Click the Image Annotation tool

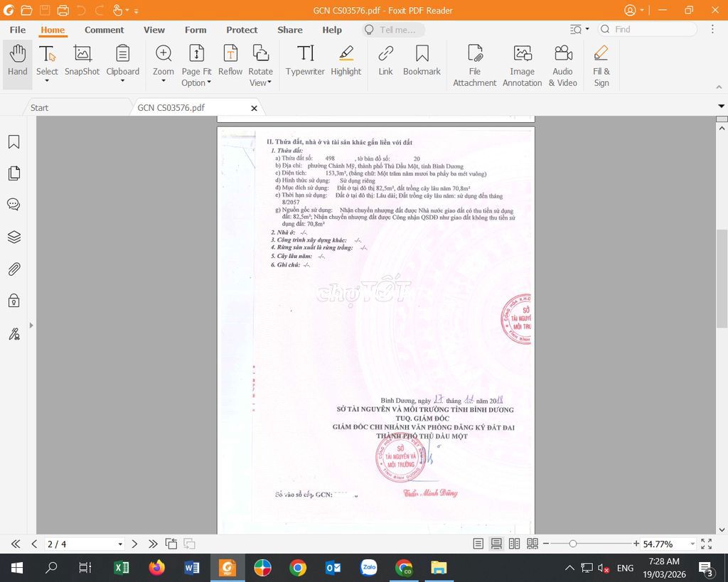coord(522,64)
